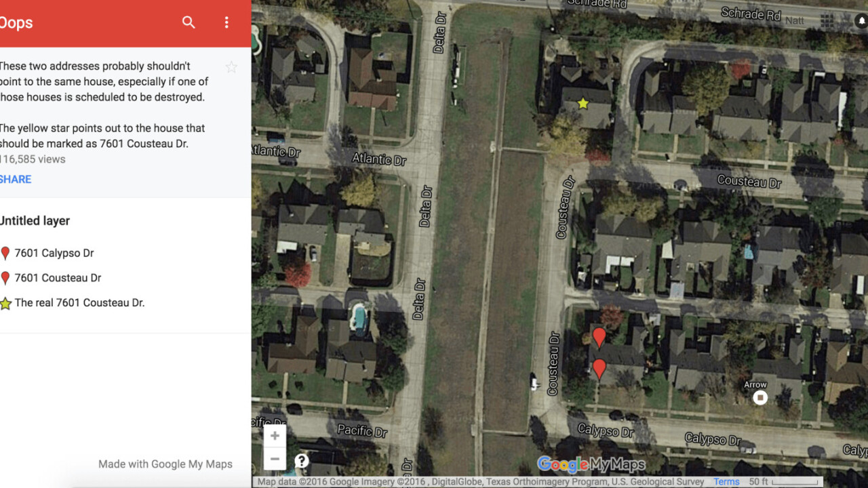The width and height of the screenshot is (868, 488).
Task: Choose 'The real 7601 Cousteau Dr.' list entry
Action: point(79,303)
